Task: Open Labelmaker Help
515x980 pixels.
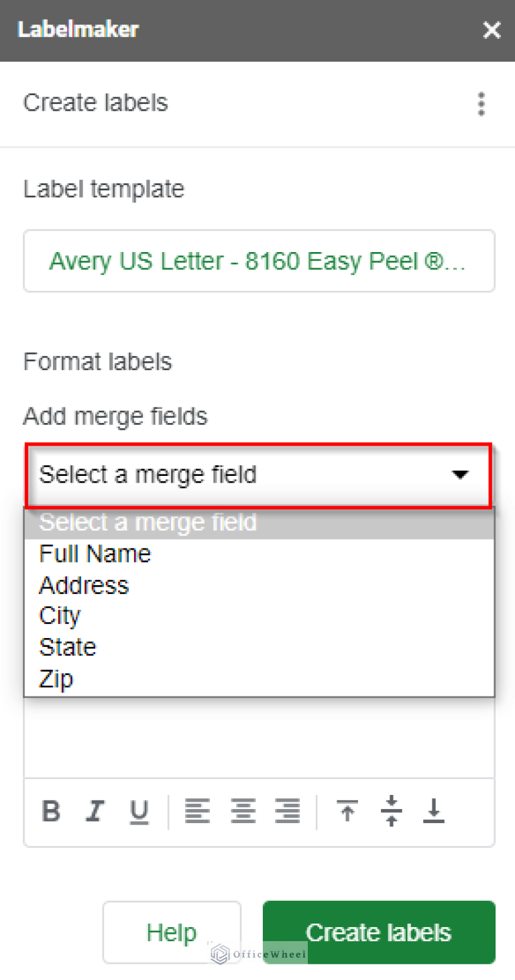Action: 172,932
